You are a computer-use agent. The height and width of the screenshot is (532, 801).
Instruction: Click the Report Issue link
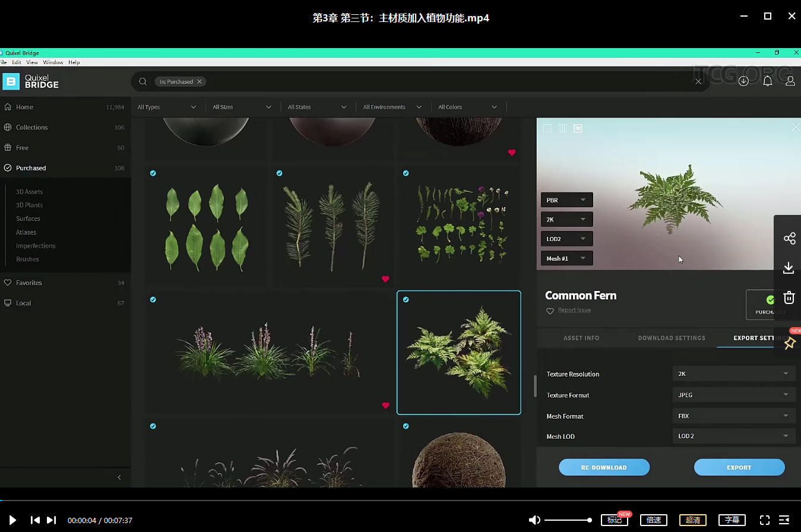[574, 310]
